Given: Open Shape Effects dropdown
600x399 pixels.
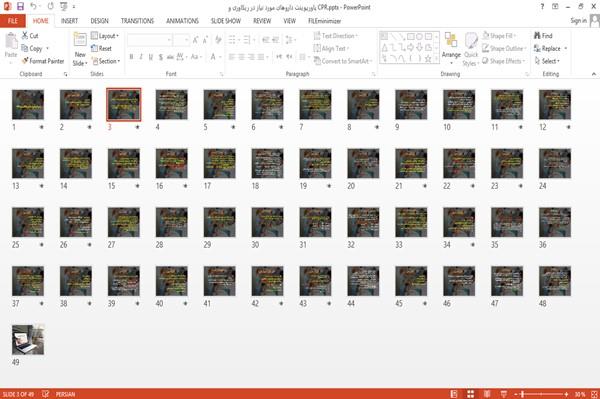Looking at the screenshot, I should (503, 61).
